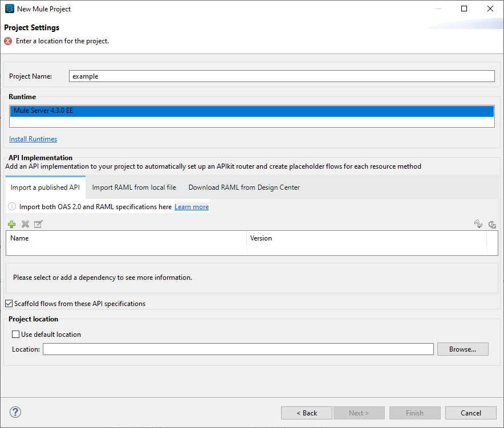Viewport: 504px width, 428px height.
Task: Click into the Location text field
Action: click(x=238, y=349)
